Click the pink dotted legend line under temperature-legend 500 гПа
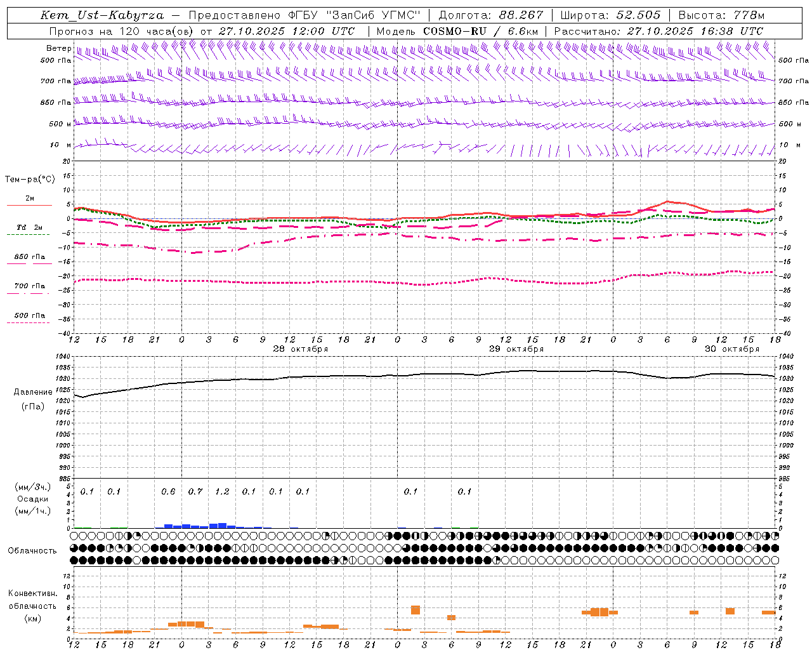 click(x=29, y=322)
